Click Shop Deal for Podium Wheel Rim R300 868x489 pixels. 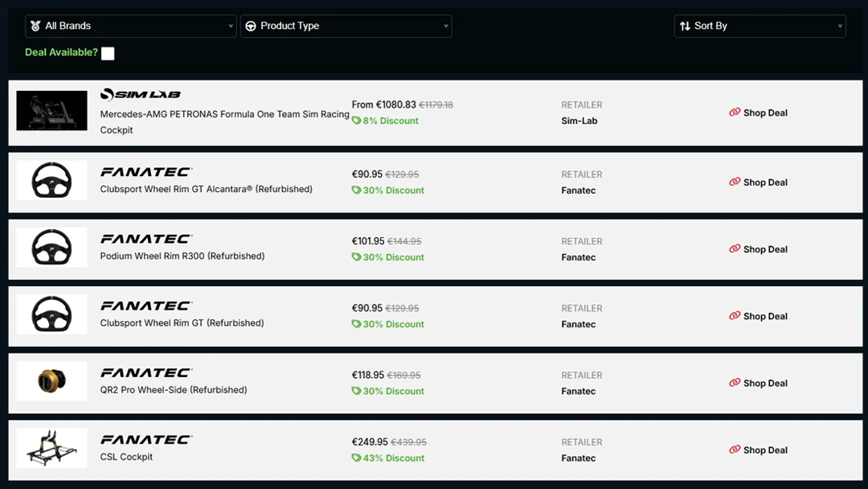click(764, 249)
